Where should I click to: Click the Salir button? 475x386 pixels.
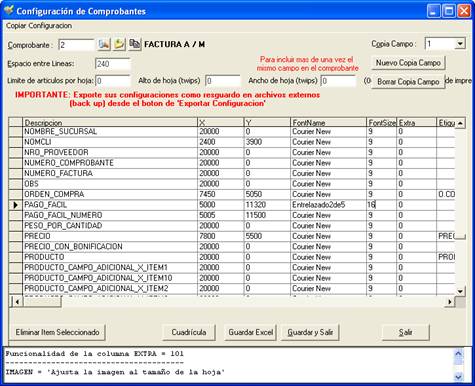405,332
